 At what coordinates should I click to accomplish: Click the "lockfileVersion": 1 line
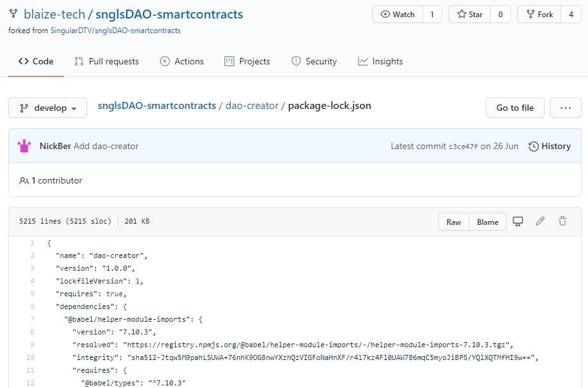(99, 281)
